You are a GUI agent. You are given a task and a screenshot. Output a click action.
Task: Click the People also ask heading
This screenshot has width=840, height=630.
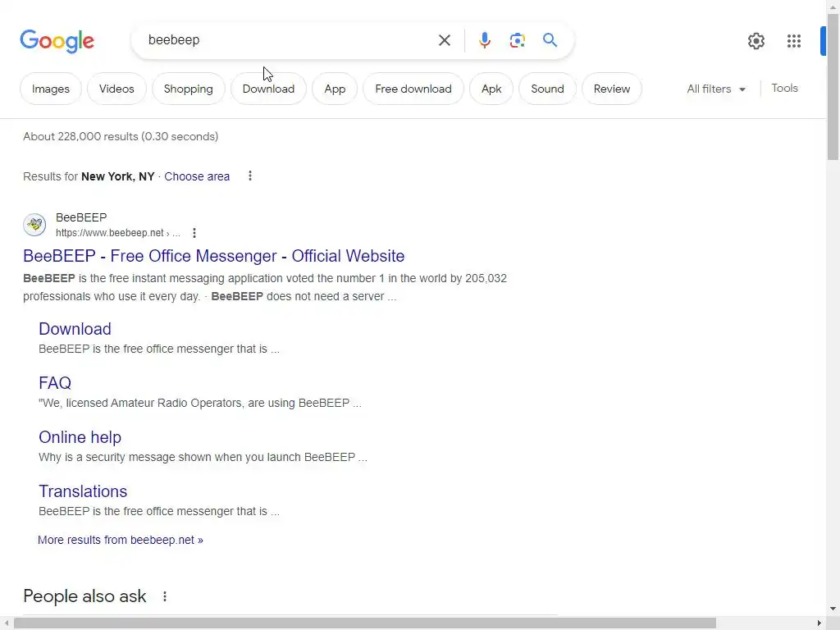click(84, 596)
